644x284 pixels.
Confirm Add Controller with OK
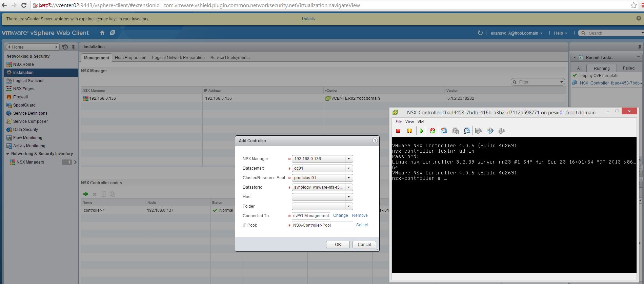[338, 245]
